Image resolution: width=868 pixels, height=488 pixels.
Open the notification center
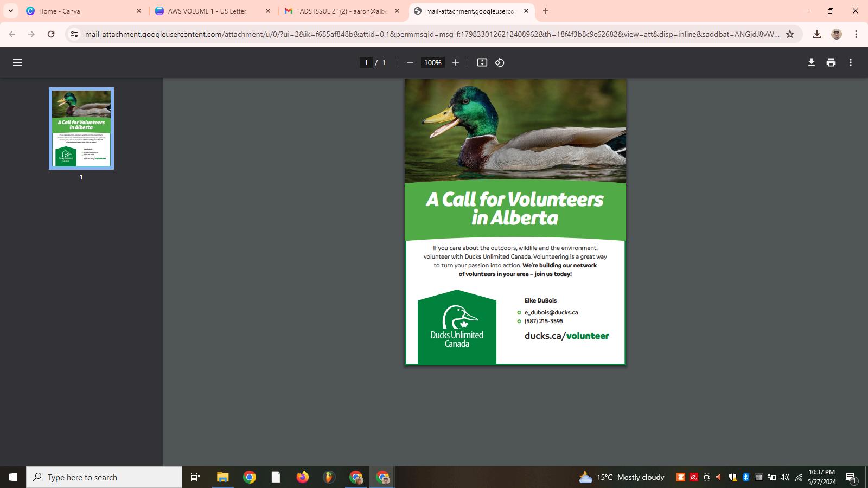point(851,477)
